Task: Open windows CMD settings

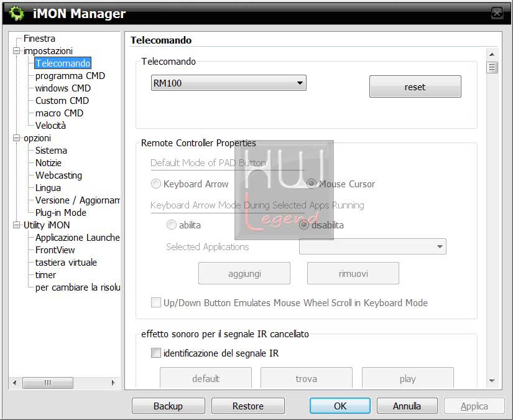Action: pos(63,88)
